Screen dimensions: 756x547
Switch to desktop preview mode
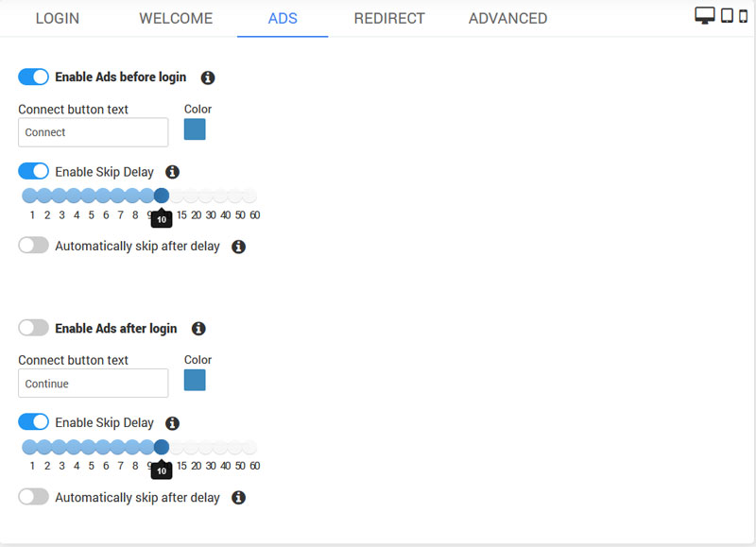(704, 16)
